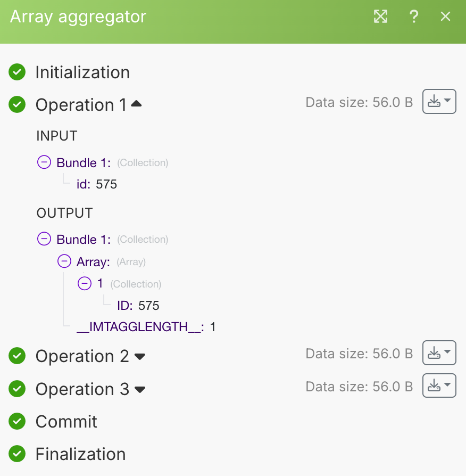This screenshot has width=466, height=476.
Task: Collapse array item 1 collection
Action: (x=85, y=284)
